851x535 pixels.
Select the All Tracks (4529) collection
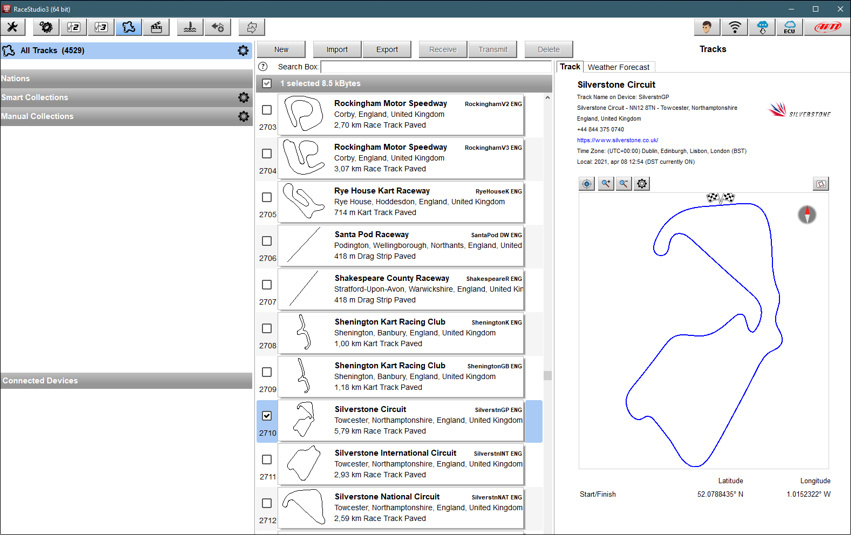coord(126,50)
